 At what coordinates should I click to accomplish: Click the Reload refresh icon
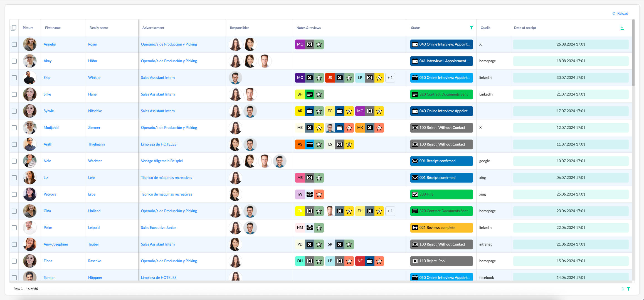point(614,13)
